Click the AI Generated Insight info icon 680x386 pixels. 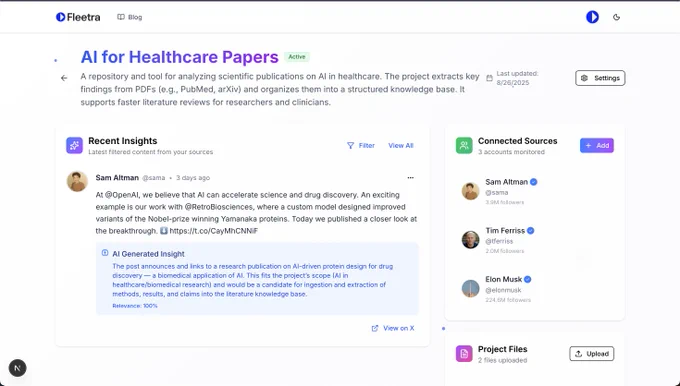[x=105, y=253]
